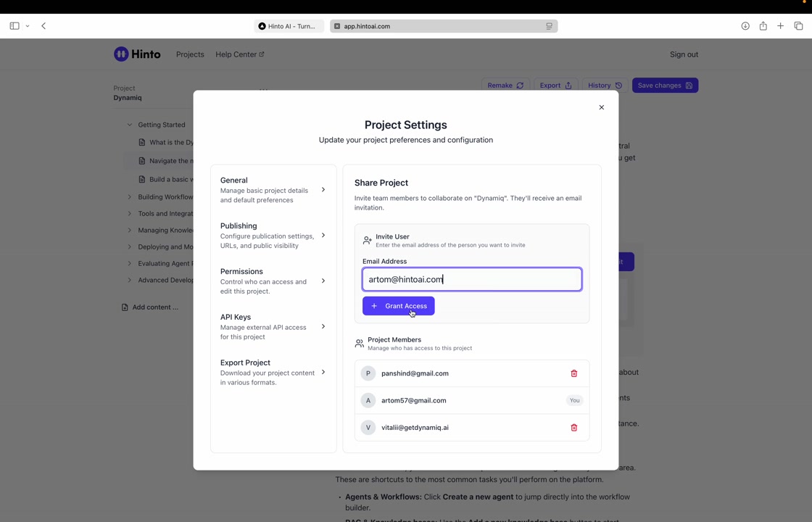Switch to Hinto AI browser tab
Viewport: 812px width, 522px height.
(288, 26)
